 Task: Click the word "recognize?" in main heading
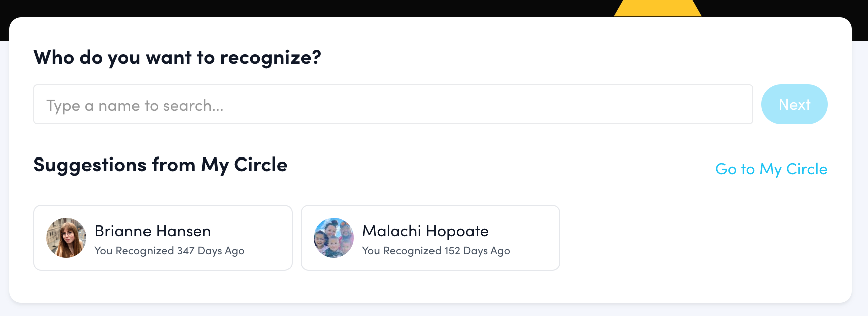tap(270, 58)
